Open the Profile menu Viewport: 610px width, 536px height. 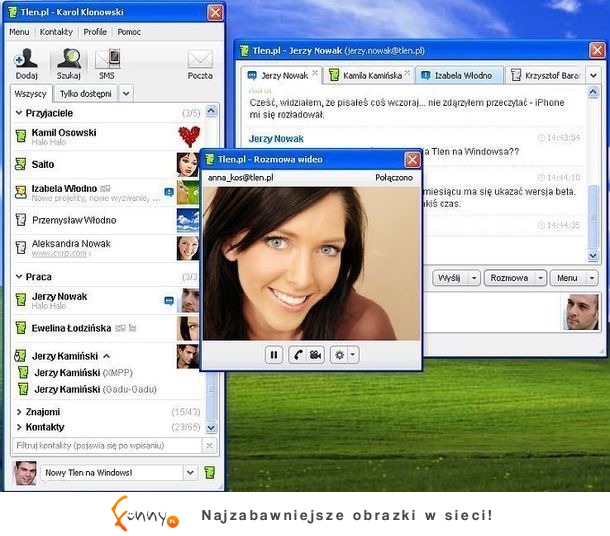(x=95, y=32)
